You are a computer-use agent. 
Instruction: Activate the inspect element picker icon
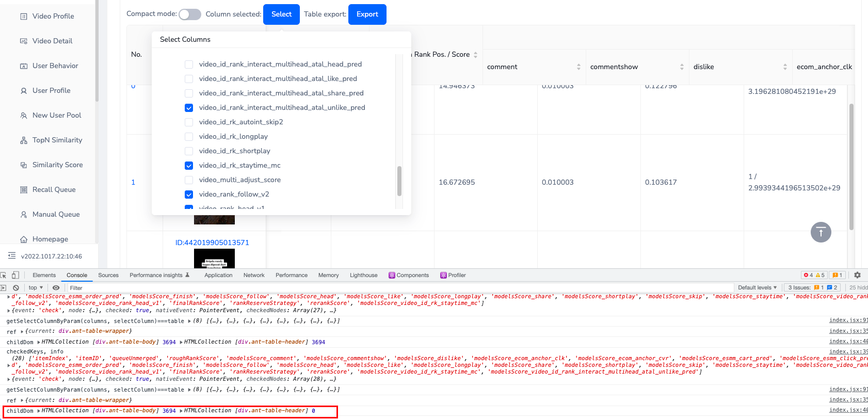[x=4, y=276]
